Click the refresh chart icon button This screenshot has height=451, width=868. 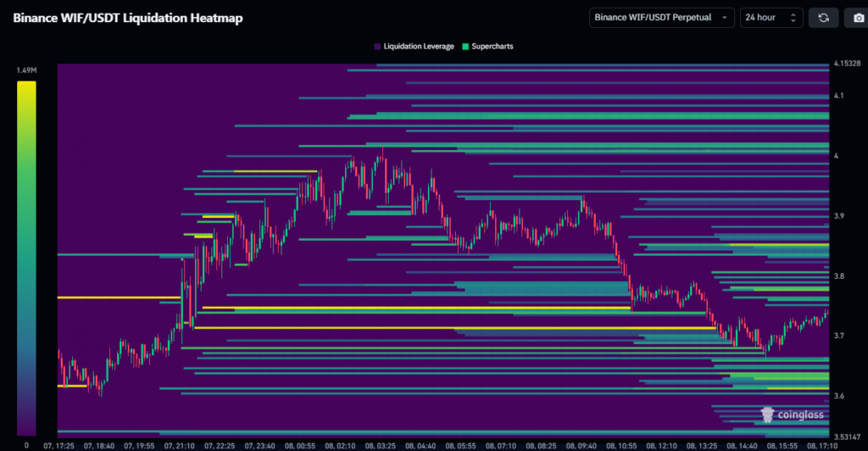pyautogui.click(x=823, y=18)
